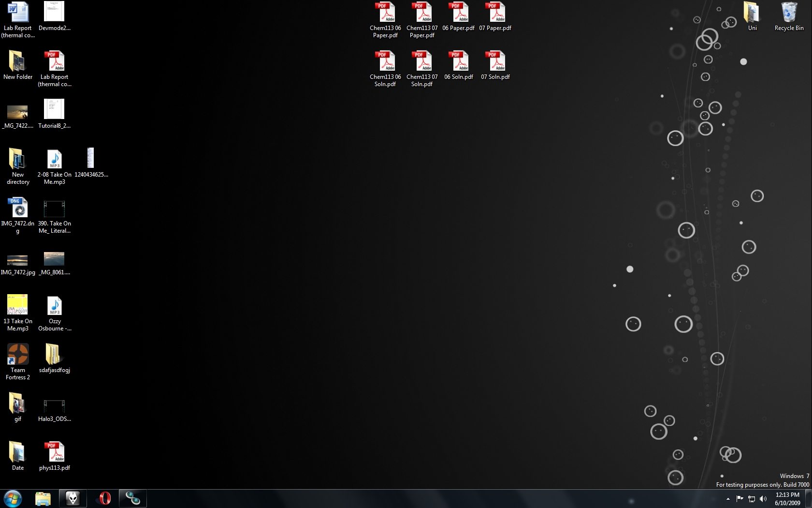Click the clock showing 12:13 PM
Viewport: 812px width, 508px height.
click(787, 499)
